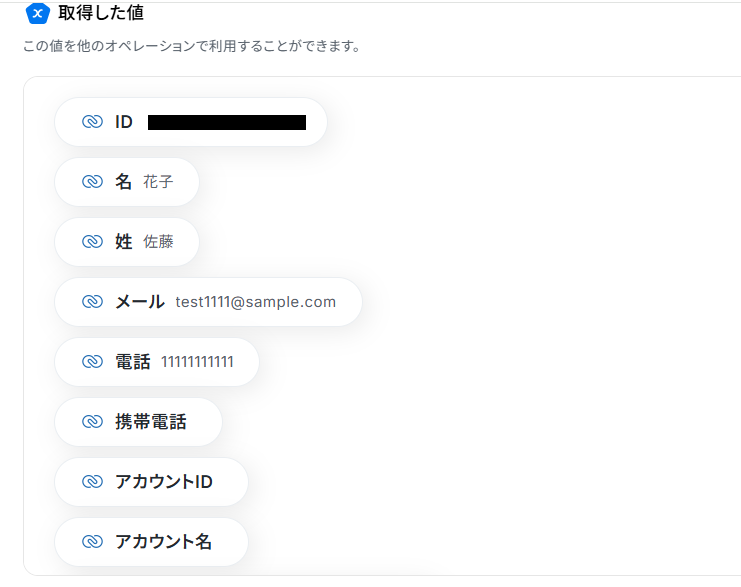The width and height of the screenshot is (741, 587).
Task: Click the link icon beside 姓 佐藤
Action: point(92,242)
